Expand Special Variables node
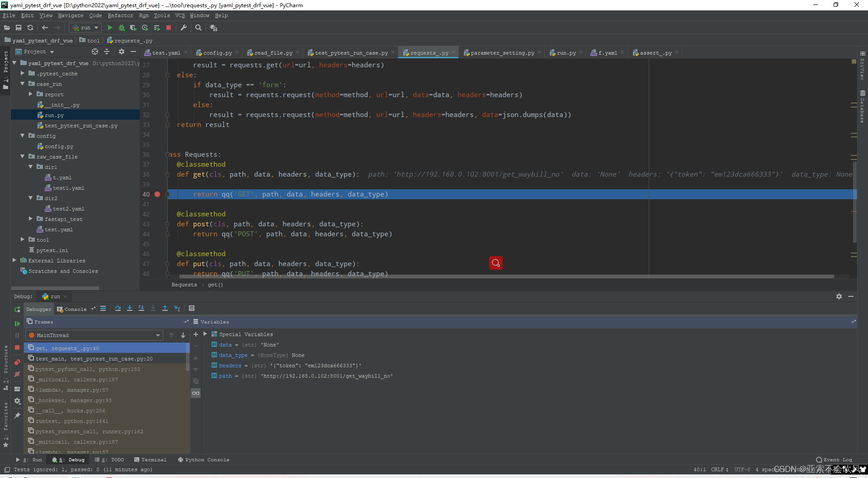 pyautogui.click(x=205, y=334)
